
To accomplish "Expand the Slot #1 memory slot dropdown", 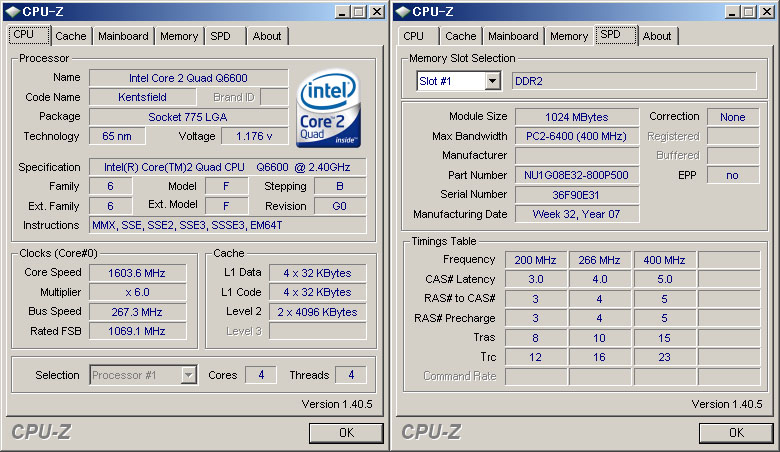I will point(492,81).
